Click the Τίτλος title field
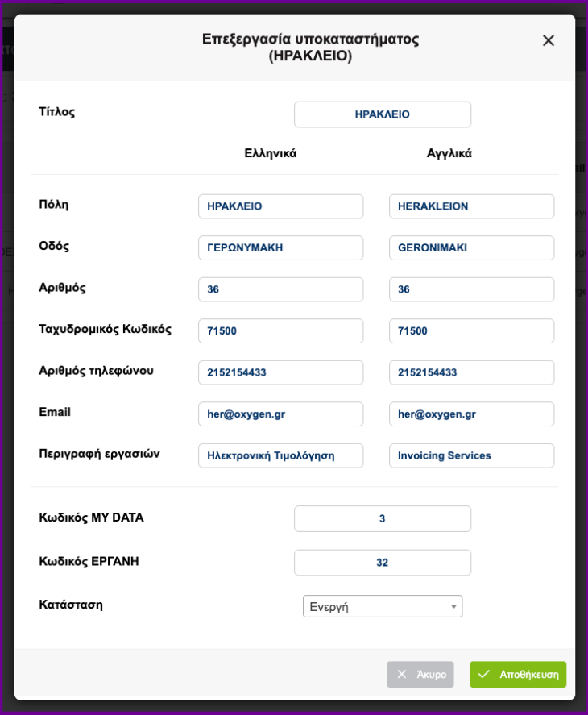The image size is (588, 715). (383, 114)
